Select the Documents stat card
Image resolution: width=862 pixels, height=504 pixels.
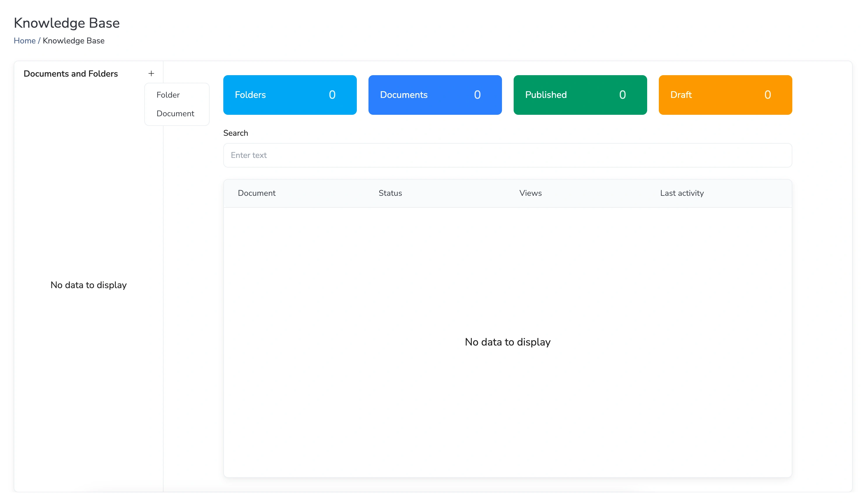(x=435, y=95)
